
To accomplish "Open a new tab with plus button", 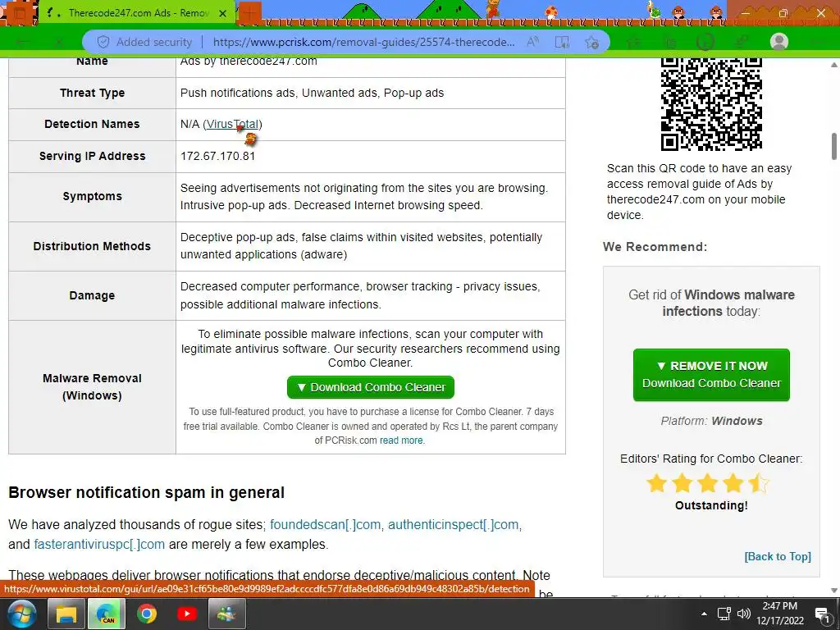I will pos(249,13).
